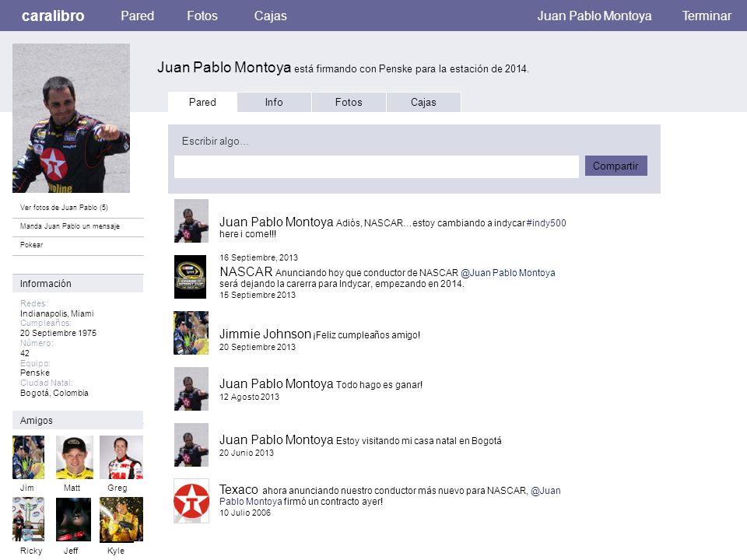Screen dimensions: 747x560
Task: Click the Ricky friend name
Action: pos(31,551)
